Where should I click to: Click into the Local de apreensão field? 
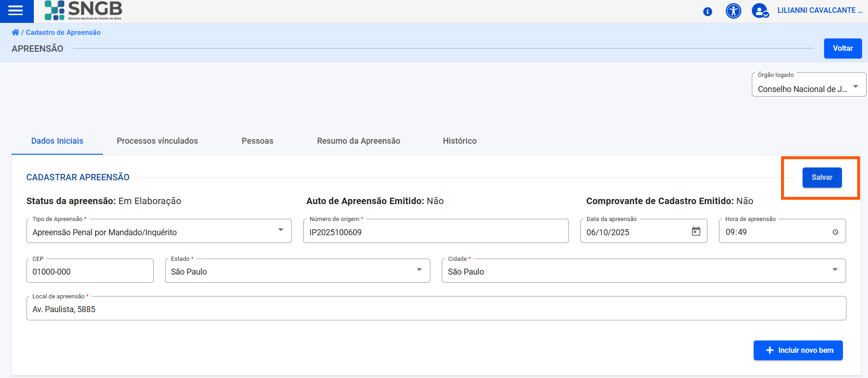[x=436, y=309]
